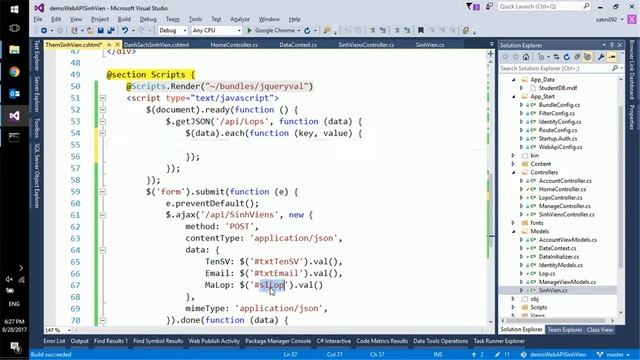This screenshot has width=640, height=360.
Task: Select WebApiConfig.cs in Solution Explorer
Action: pos(560,147)
